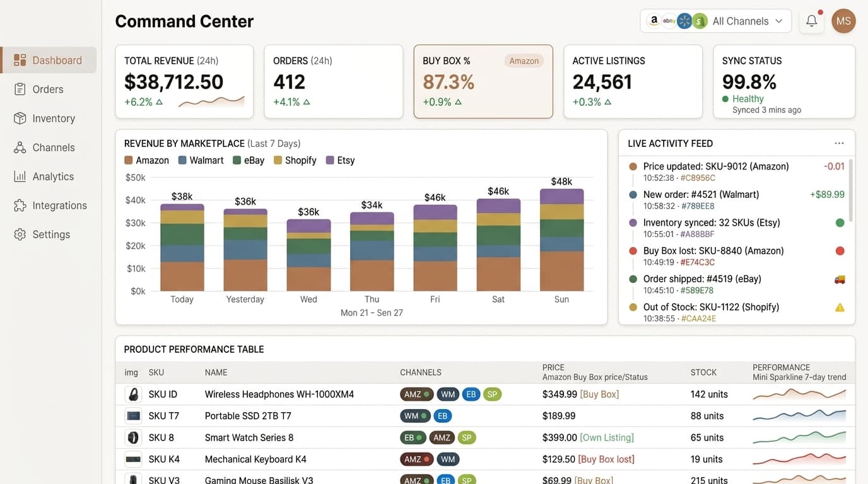Open order #4521 from the activity feed
868x484 pixels.
tap(702, 194)
